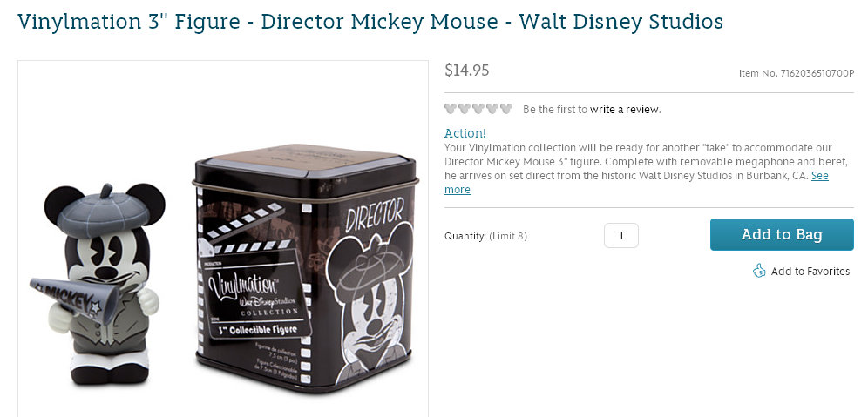Click the second Mickey-head rating icon
Viewport: 868px width, 417px height.
tap(465, 109)
